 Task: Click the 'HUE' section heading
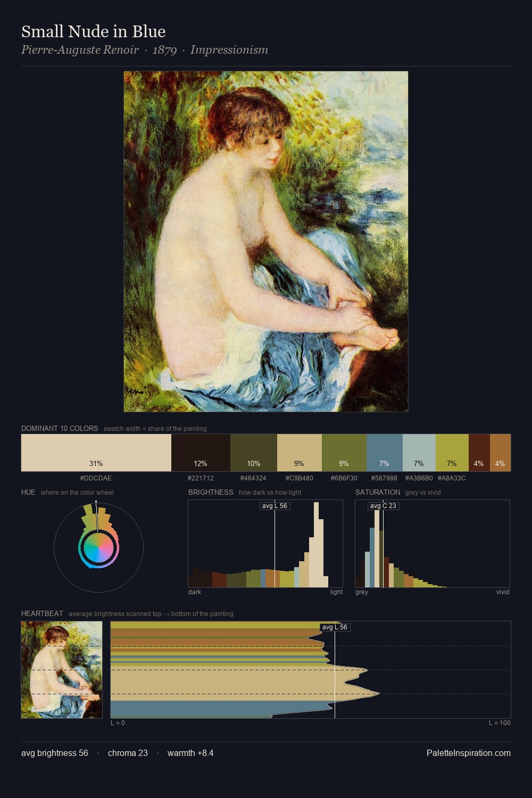[28, 492]
